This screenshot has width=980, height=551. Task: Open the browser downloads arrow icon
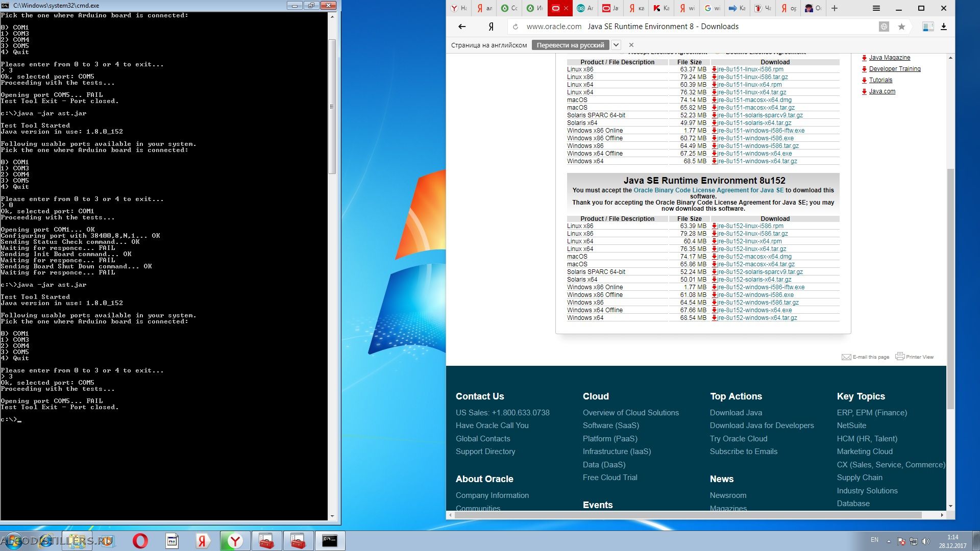944,27
